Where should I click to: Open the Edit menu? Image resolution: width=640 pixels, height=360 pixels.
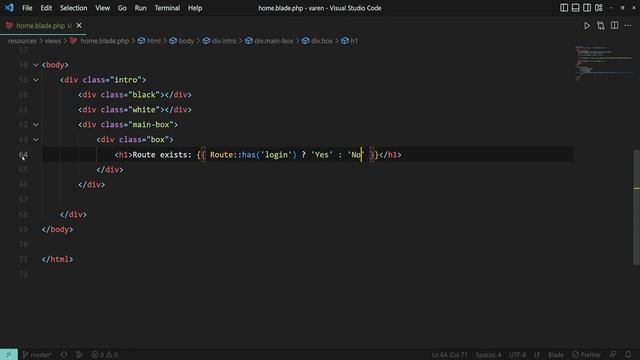coord(46,8)
